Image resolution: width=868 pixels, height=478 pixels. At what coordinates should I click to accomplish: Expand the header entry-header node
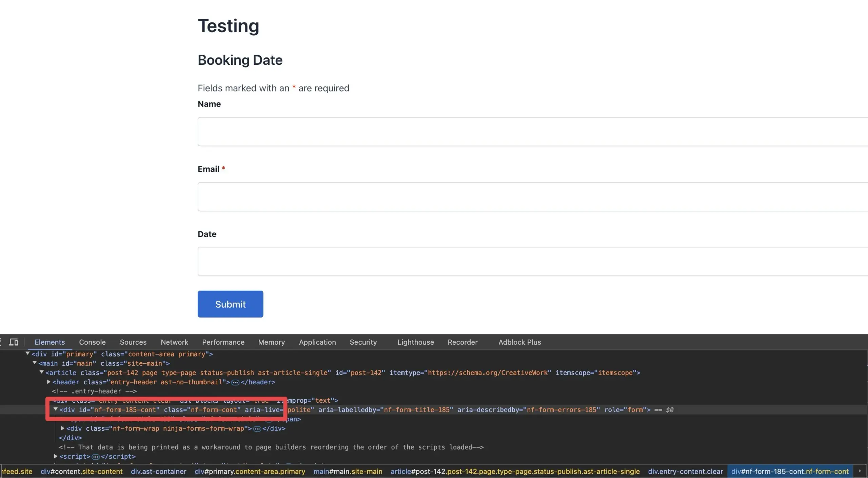pos(48,382)
